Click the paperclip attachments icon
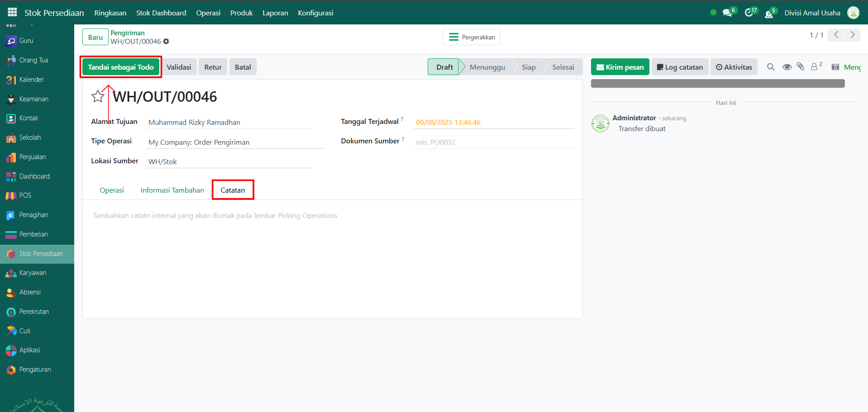The width and height of the screenshot is (868, 412). click(x=801, y=67)
